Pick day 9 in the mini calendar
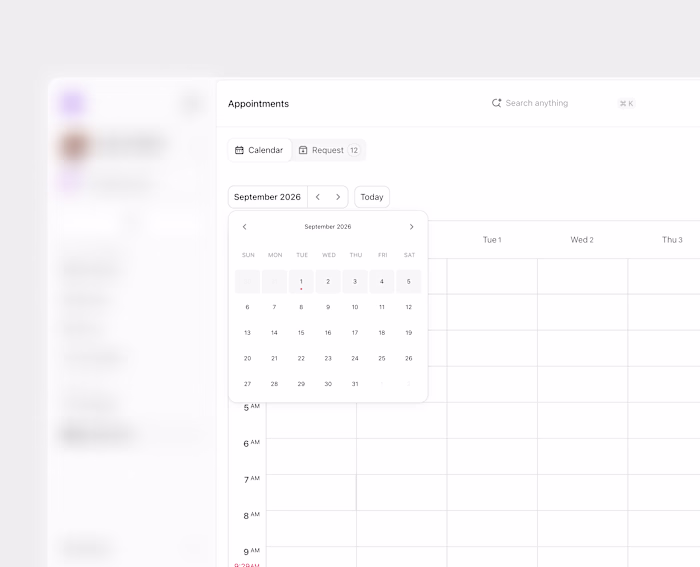 [x=328, y=307]
